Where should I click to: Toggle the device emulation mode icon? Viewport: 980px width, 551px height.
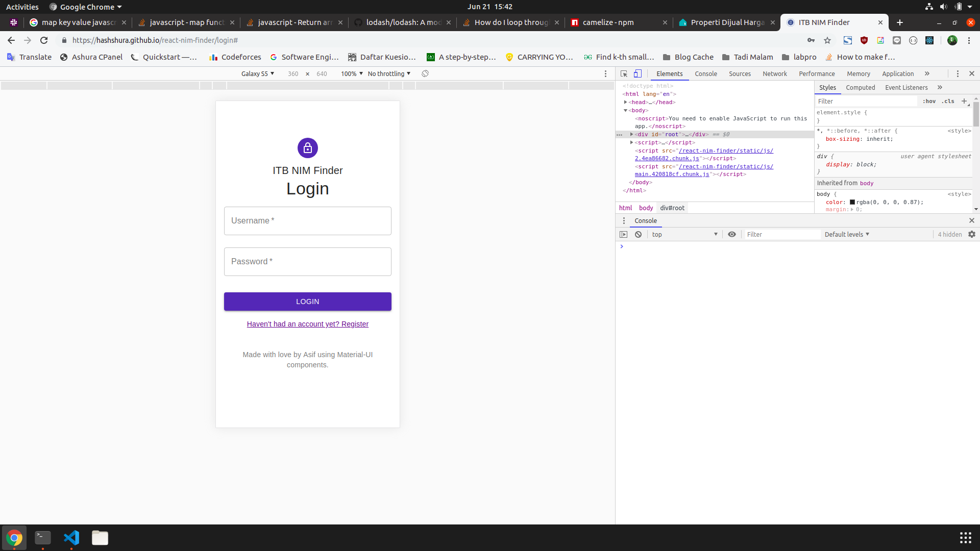coord(638,73)
